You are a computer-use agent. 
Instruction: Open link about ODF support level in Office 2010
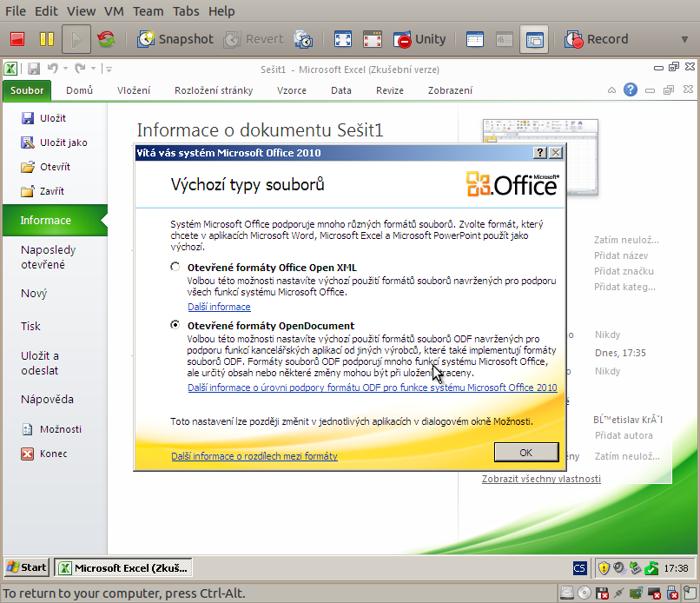[x=373, y=388]
